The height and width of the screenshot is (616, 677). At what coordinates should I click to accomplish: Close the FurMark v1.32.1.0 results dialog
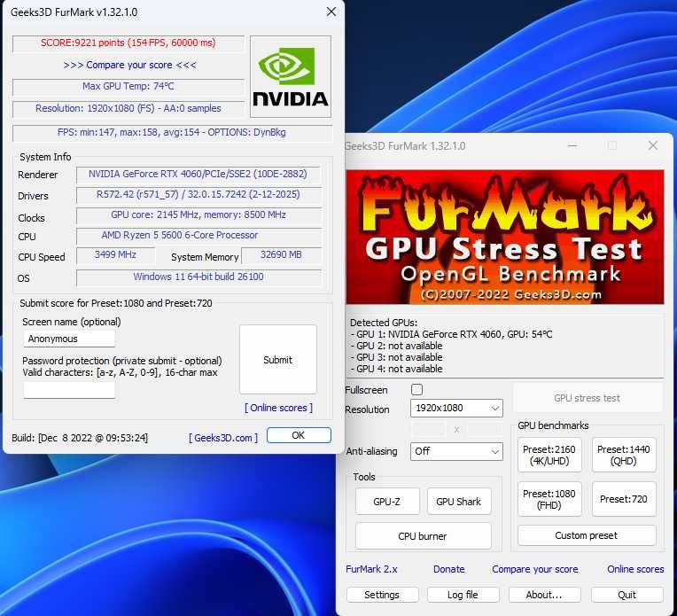coord(331,12)
